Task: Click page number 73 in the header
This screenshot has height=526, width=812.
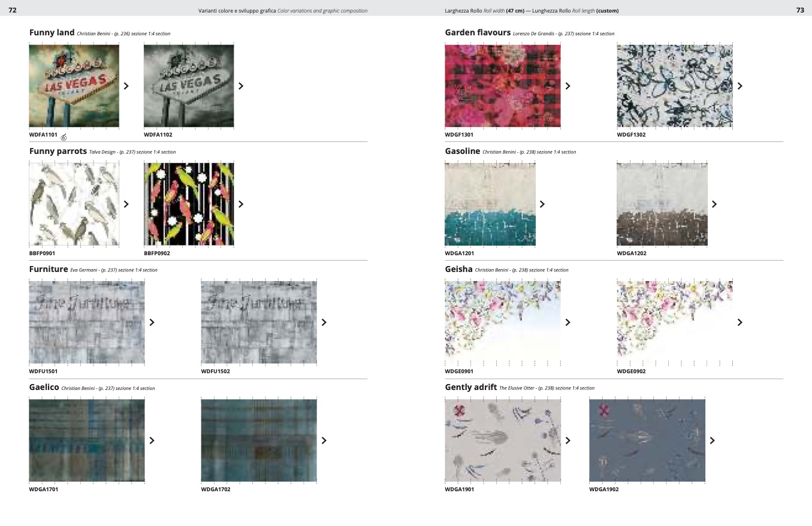Action: point(799,10)
